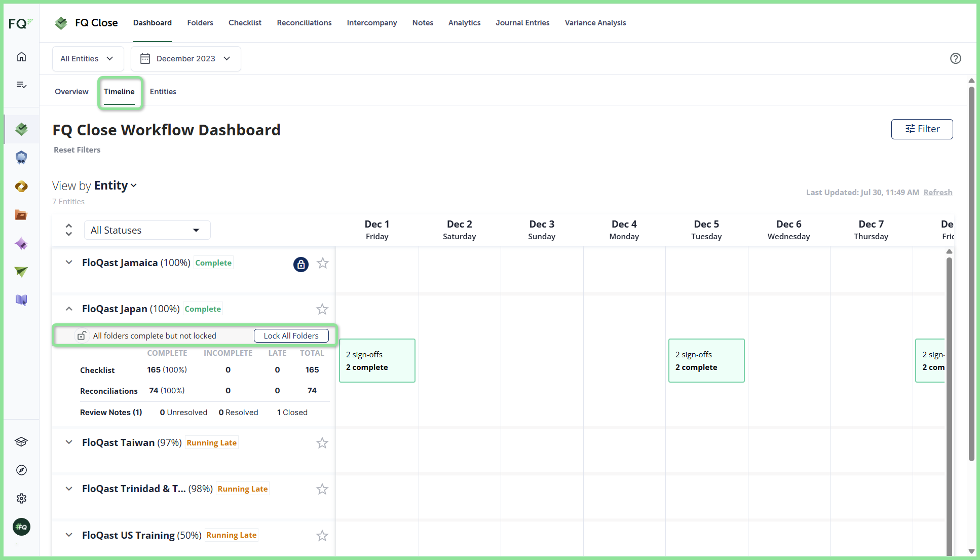Favorite FloQast Jamaica with the star
980x560 pixels.
(323, 263)
